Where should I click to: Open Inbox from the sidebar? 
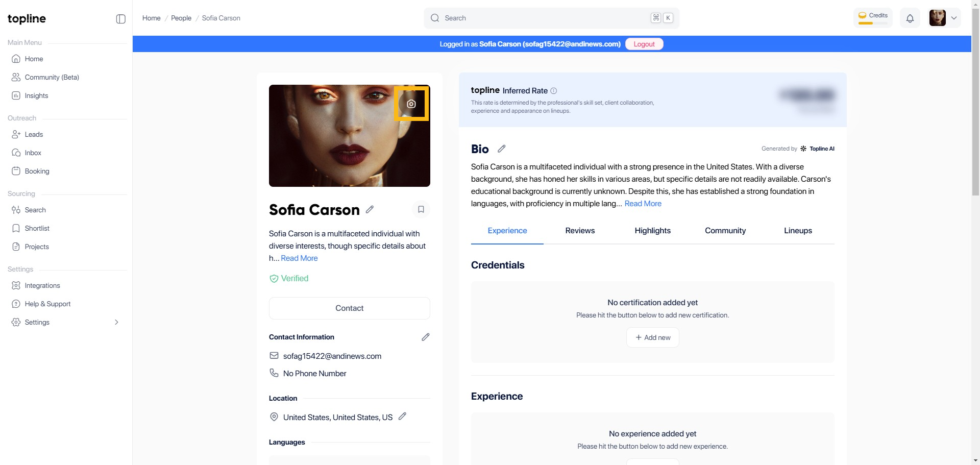[x=33, y=153]
